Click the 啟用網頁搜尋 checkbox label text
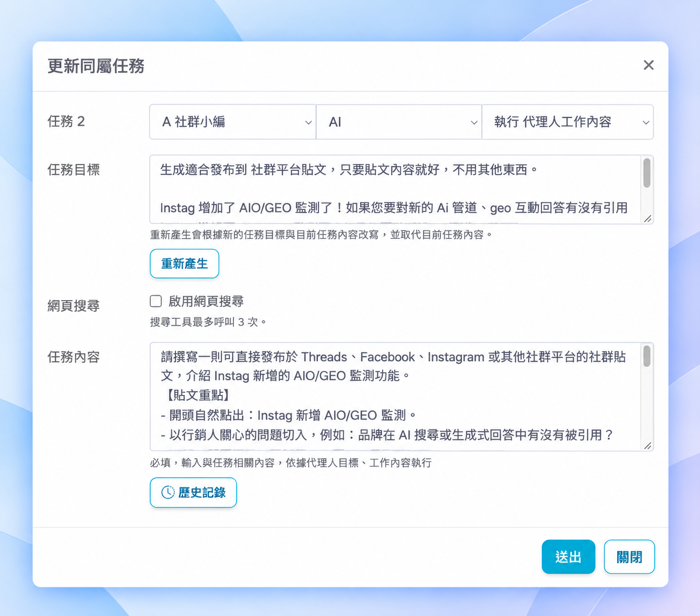The width and height of the screenshot is (700, 616). tap(206, 301)
